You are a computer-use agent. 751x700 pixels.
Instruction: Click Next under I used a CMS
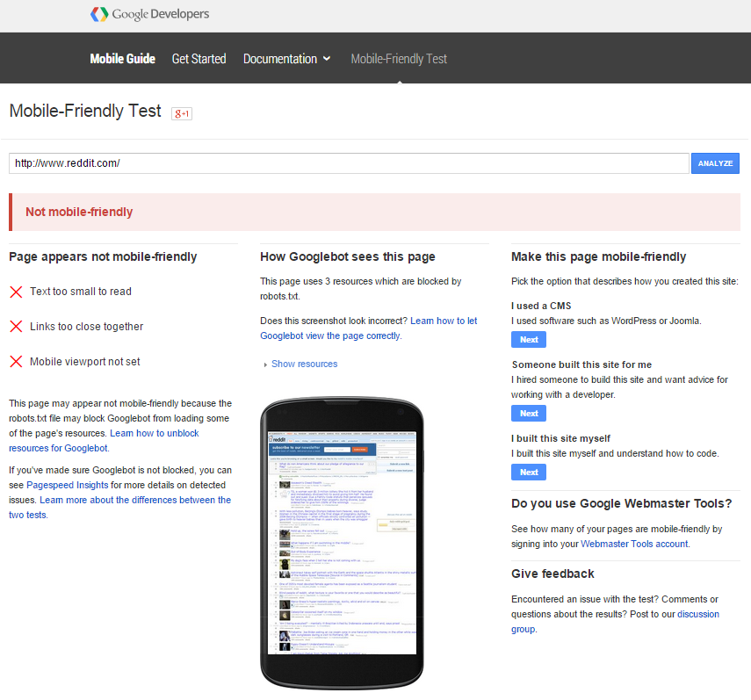529,340
